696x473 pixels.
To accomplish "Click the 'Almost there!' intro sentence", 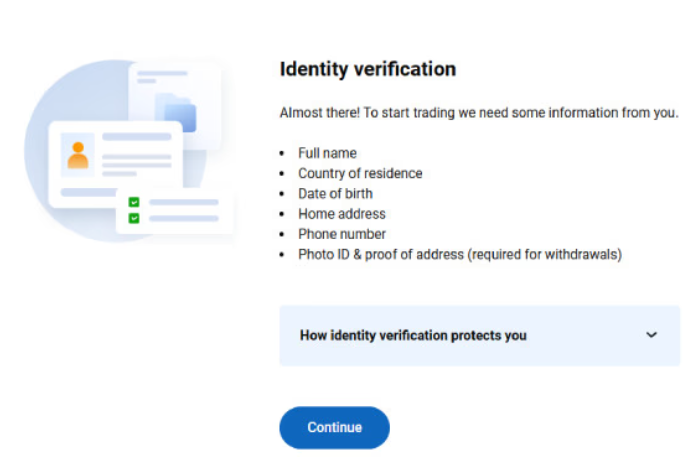I will [479, 112].
